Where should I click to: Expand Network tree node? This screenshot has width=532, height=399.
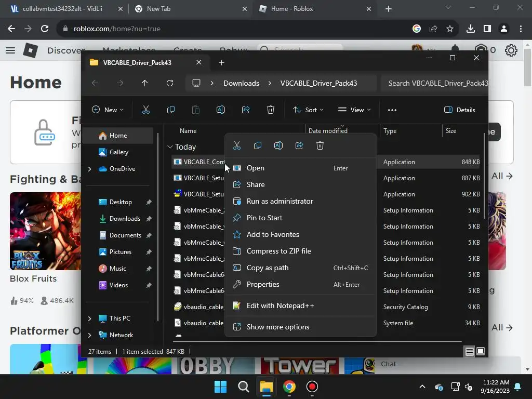tap(89, 335)
